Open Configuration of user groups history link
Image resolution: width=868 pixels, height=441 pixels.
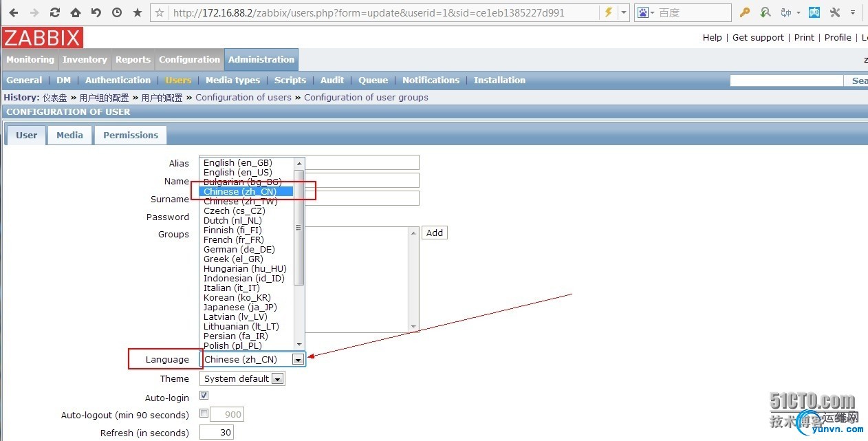366,98
